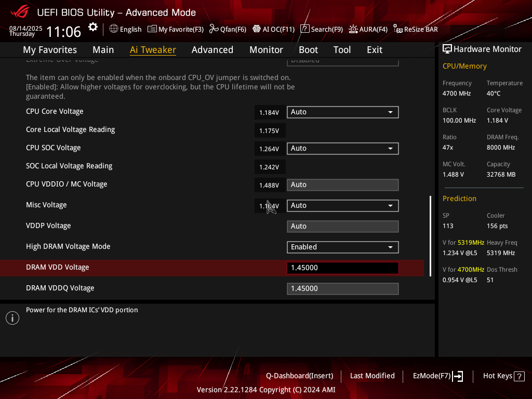Open settings gear icon beside clock
532x399 pixels.
pyautogui.click(x=93, y=27)
